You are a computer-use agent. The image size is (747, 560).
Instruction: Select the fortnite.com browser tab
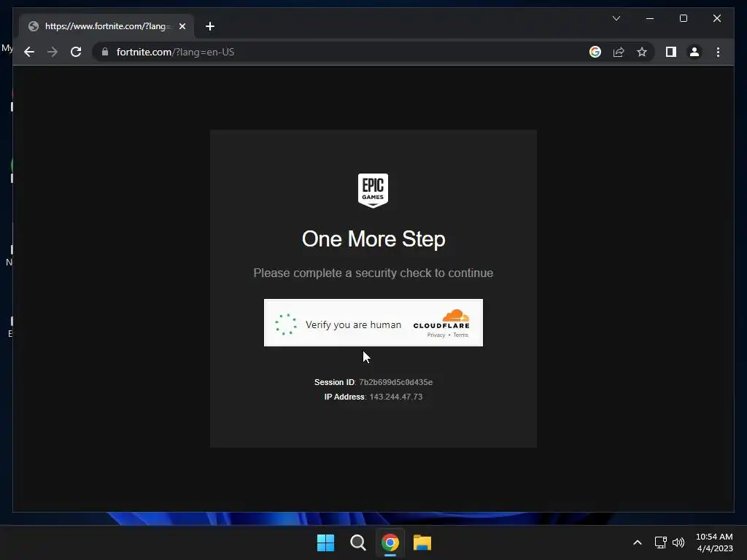[107, 26]
